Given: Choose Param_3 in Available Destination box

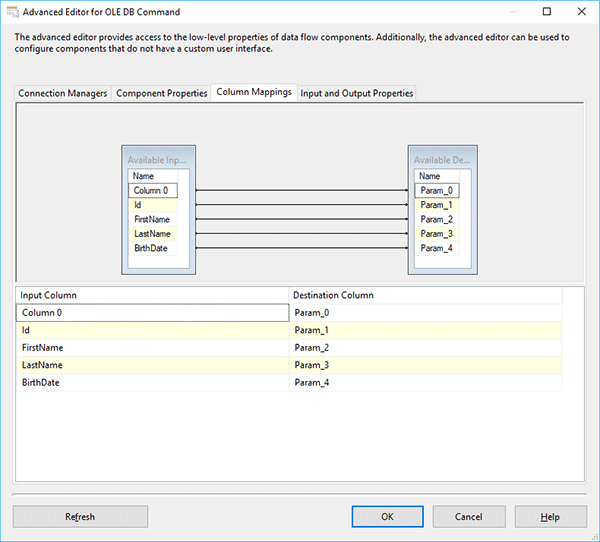Looking at the screenshot, I should pos(437,233).
